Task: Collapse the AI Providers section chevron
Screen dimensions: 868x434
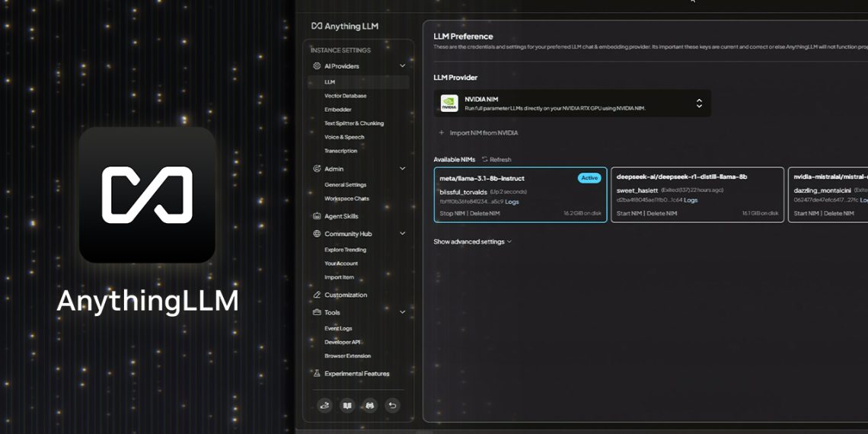Action: (x=403, y=66)
